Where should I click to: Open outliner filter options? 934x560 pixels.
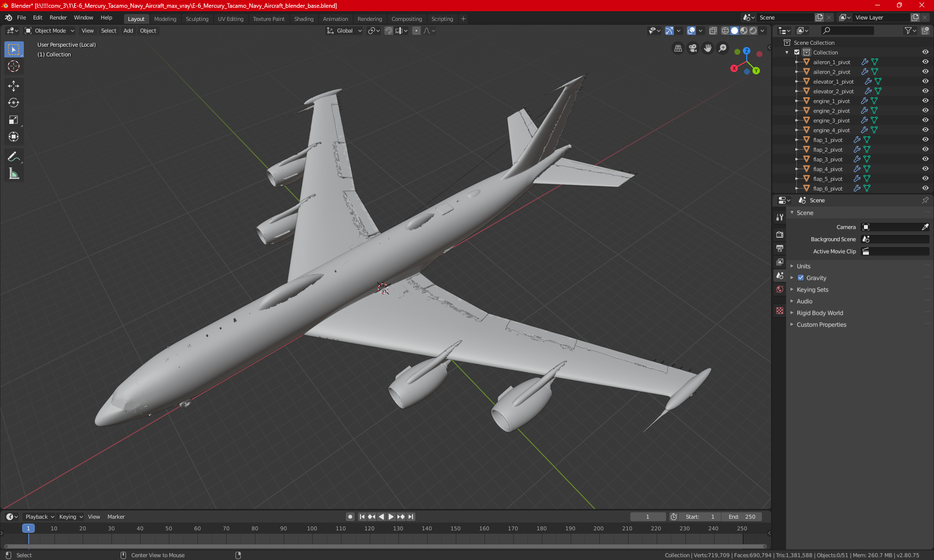click(910, 31)
